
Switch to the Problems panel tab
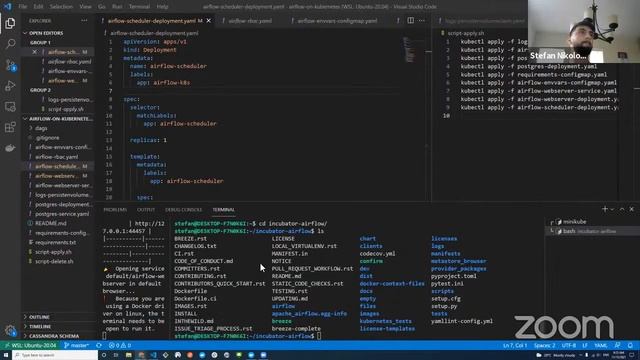(115, 209)
